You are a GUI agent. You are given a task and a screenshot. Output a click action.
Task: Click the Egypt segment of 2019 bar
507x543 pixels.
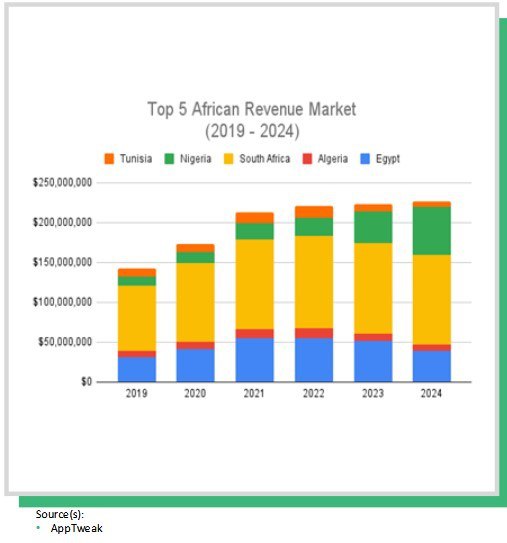point(137,370)
